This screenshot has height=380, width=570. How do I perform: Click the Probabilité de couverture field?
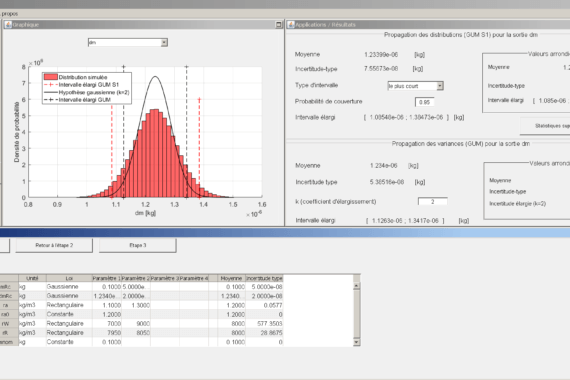click(425, 102)
